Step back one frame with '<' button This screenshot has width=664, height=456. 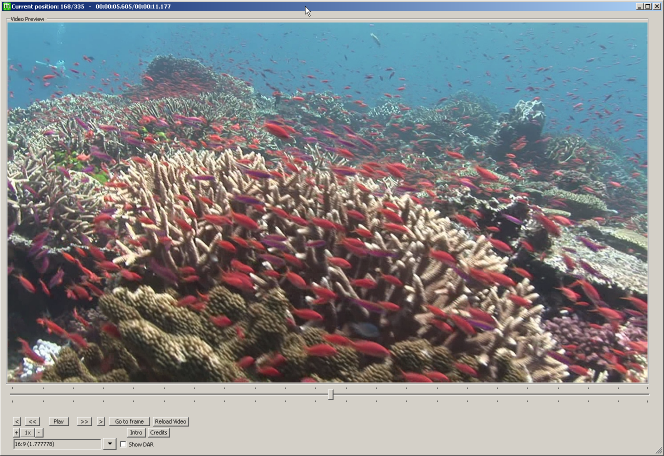pos(17,422)
